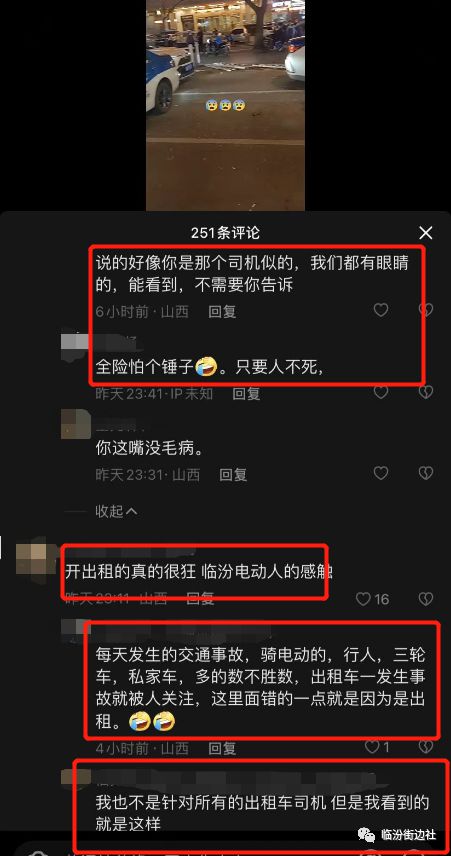Like the comment posted 6小时前 from 山西
The image size is (451, 856).
pyautogui.click(x=381, y=310)
